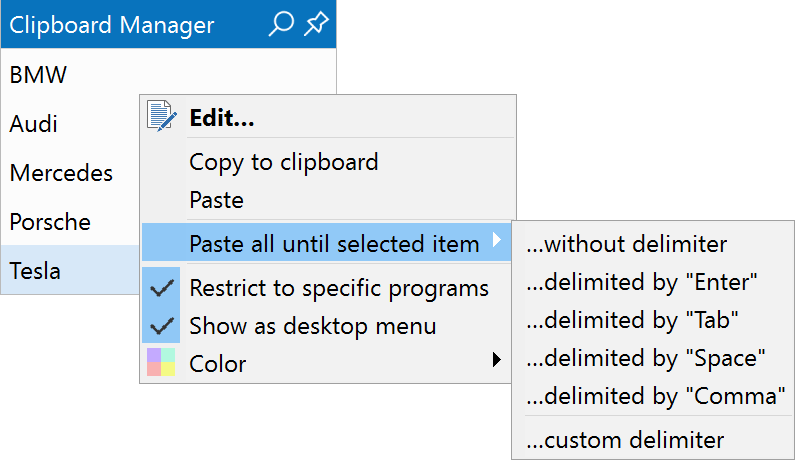Viewport: 795px width, 460px height.
Task: Pick ...delimited by "Comma" option
Action: point(653,396)
